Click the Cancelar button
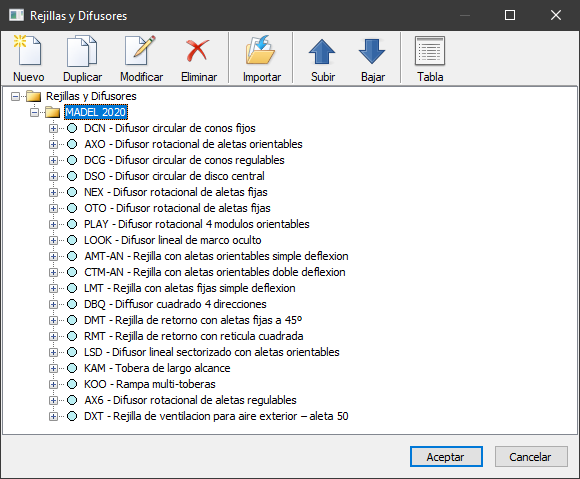This screenshot has width=580, height=479. [531, 456]
